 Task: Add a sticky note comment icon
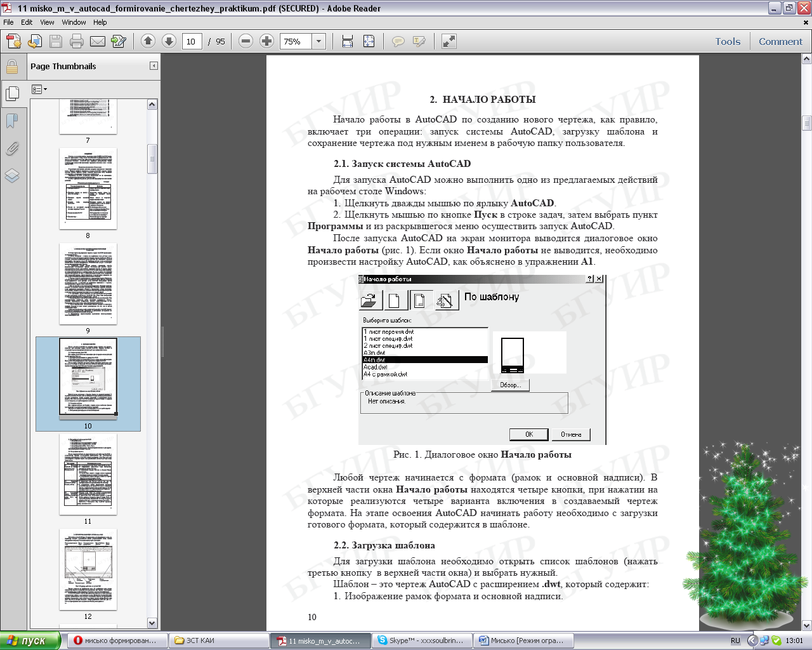tap(398, 41)
